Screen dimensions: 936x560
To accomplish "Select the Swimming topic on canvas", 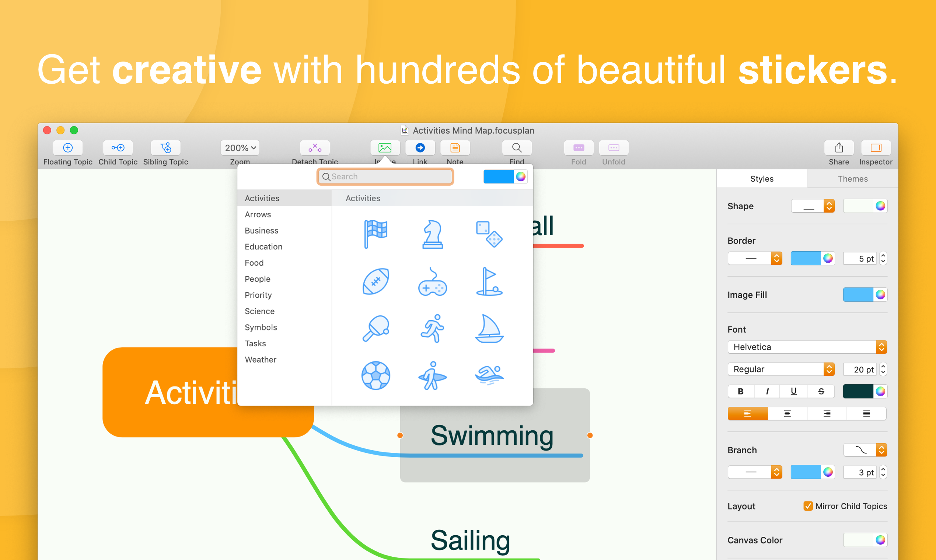I will click(495, 435).
